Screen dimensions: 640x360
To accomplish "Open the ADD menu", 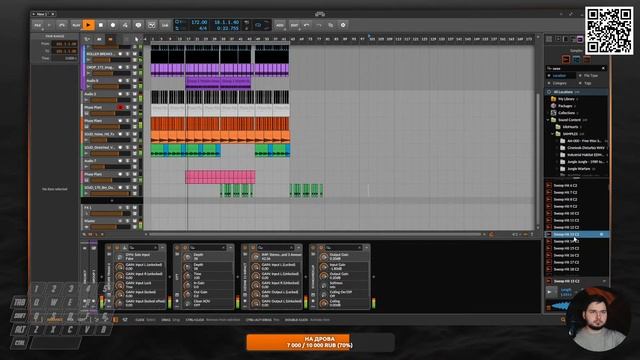I will 280,25.
